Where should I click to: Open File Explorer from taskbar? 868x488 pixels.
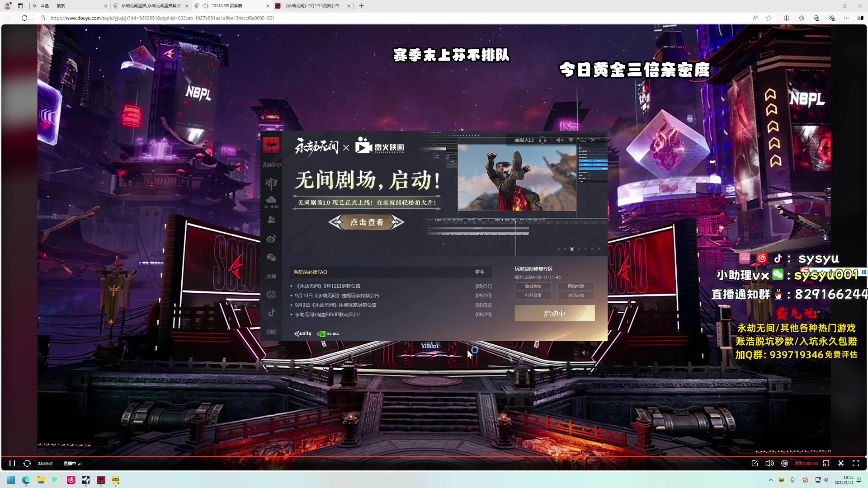tap(41, 480)
